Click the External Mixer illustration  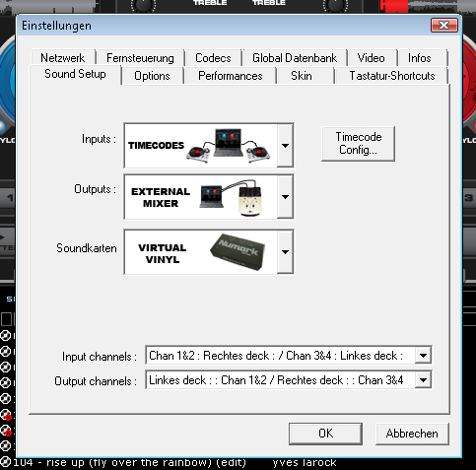point(231,197)
